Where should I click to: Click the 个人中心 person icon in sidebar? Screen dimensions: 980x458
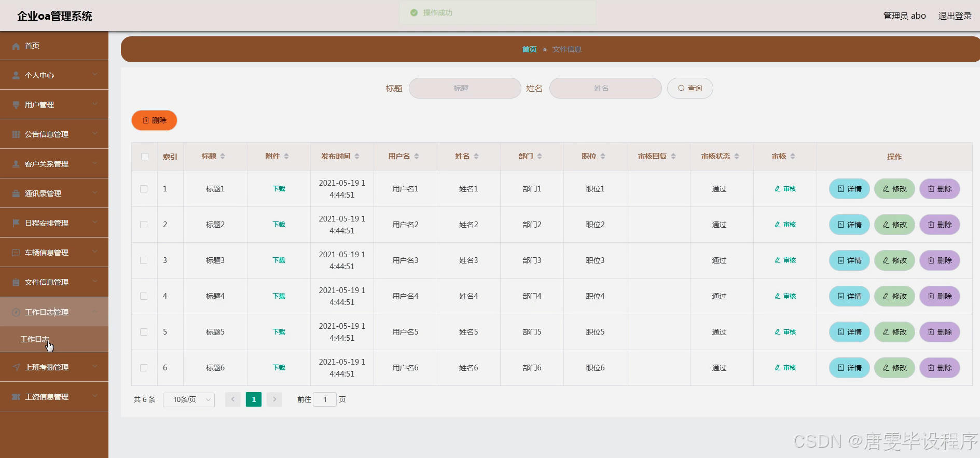16,75
